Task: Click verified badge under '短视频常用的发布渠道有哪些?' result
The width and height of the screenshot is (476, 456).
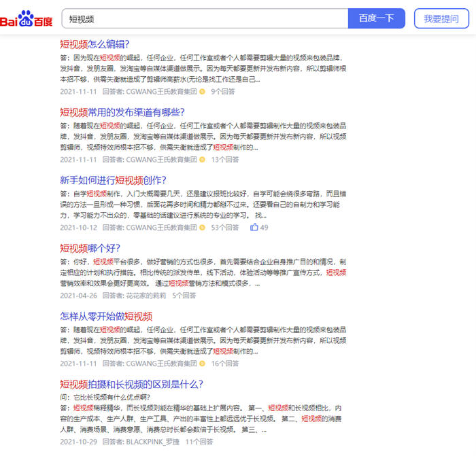Action: coord(202,160)
